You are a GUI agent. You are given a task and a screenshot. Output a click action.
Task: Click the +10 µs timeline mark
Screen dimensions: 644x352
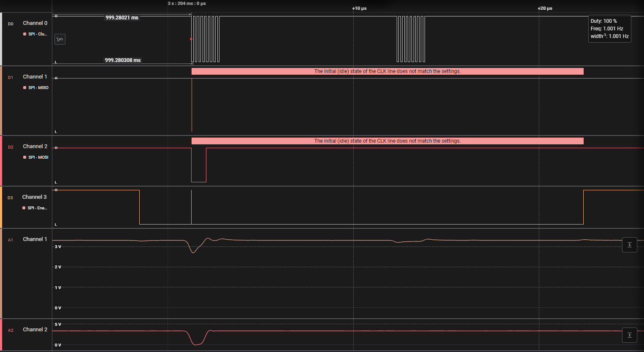(359, 8)
